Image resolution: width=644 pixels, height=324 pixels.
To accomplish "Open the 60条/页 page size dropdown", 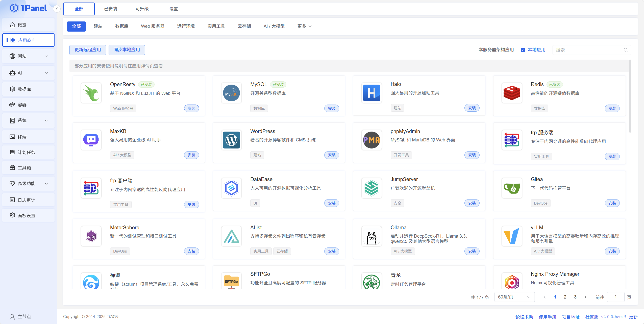I will [x=514, y=297].
